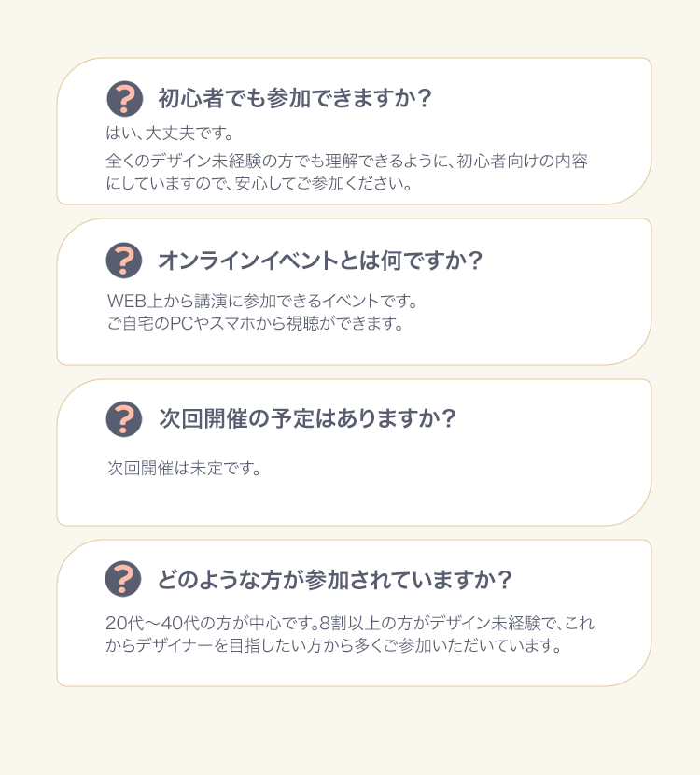Select the heading 初心者でも参加できますか？
Viewport: 700px width, 775px height.
click(x=295, y=98)
